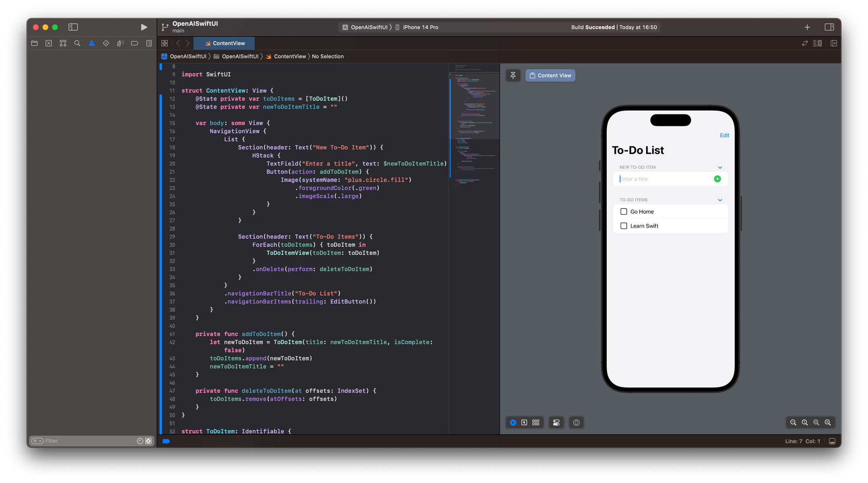Switch preview to Selectable mode cursor icon

[x=525, y=422]
